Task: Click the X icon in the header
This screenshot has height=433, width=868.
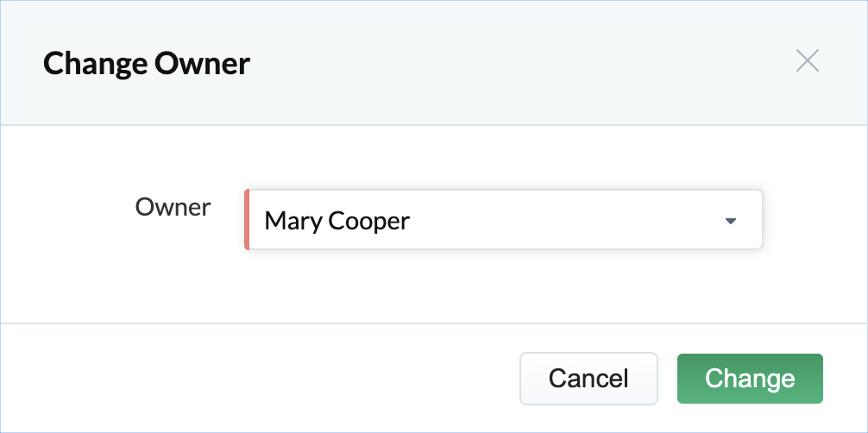Action: coord(807,61)
